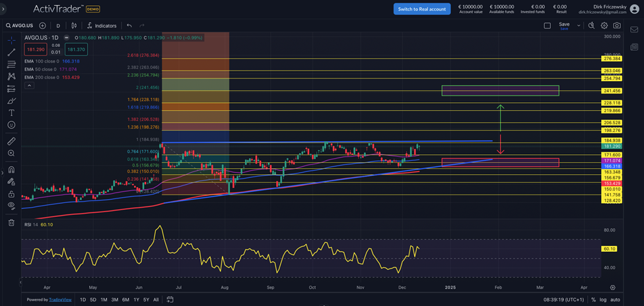644x306 pixels.
Task: Open the D timeframe interval dropdown
Action: click(x=58, y=26)
